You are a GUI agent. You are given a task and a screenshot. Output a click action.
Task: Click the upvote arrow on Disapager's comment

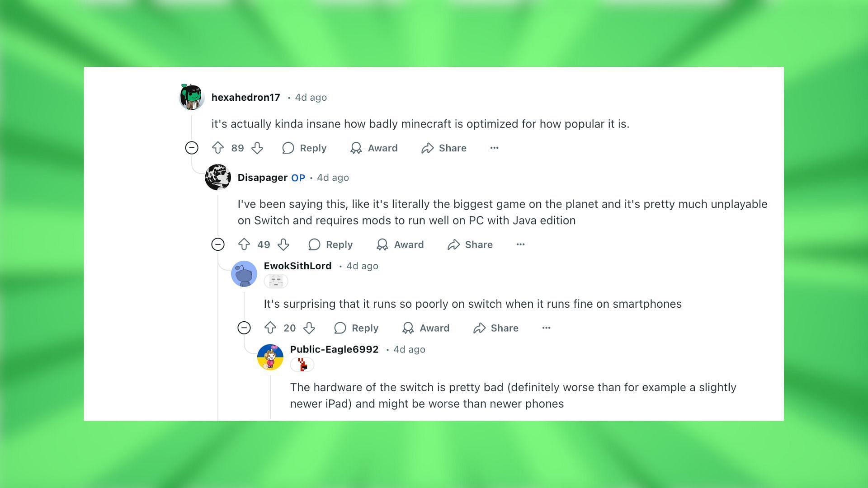(244, 244)
